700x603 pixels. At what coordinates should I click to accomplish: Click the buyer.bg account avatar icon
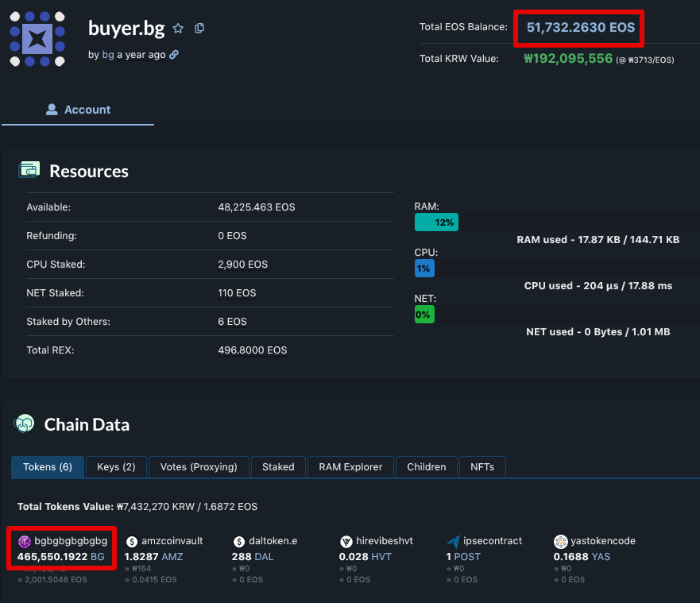37,39
